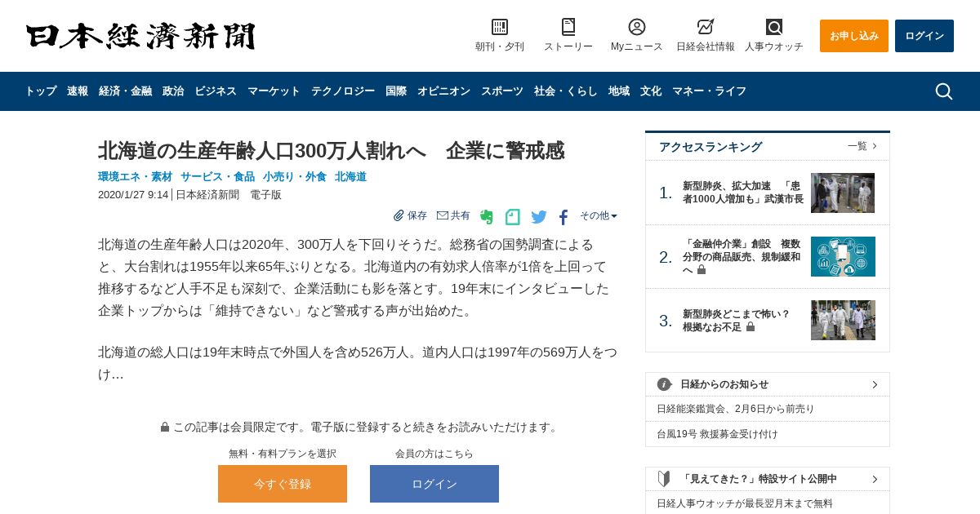Click the 日経からのお知らせ info icon

click(664, 384)
